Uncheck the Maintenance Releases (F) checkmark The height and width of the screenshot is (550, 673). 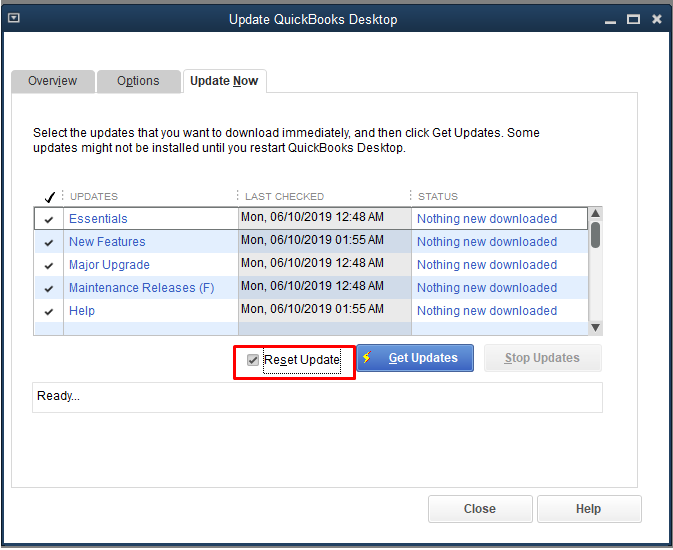click(x=49, y=289)
